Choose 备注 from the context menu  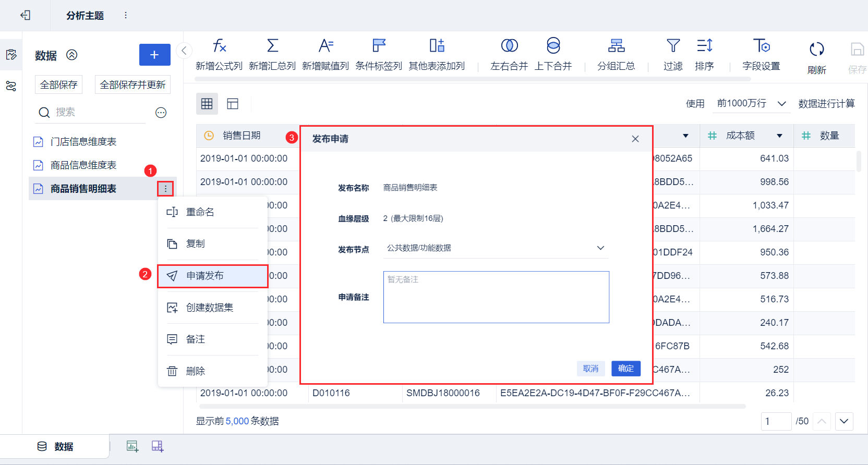click(x=213, y=339)
